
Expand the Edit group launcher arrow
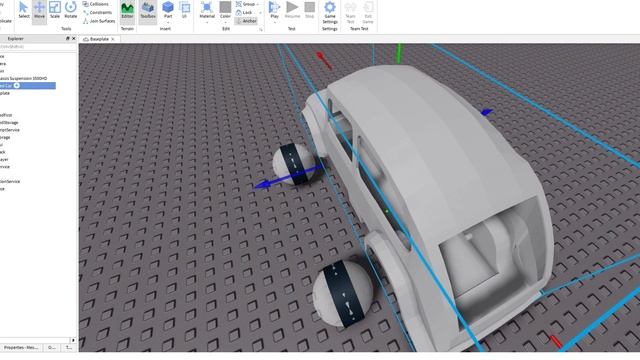(260, 29)
